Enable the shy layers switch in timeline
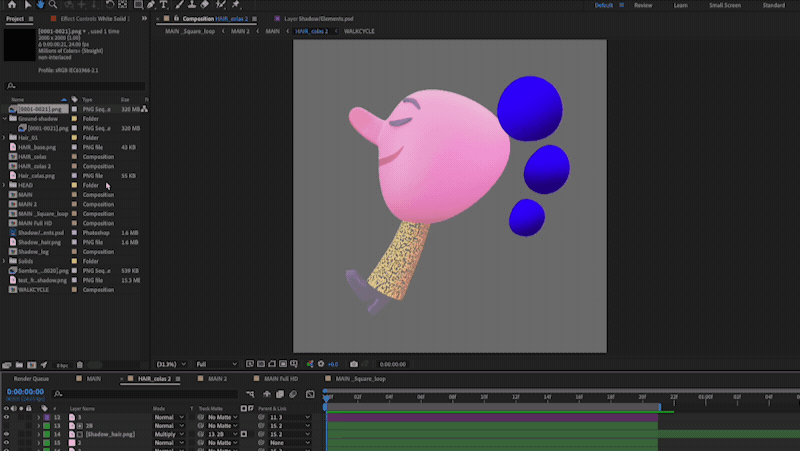This screenshot has width=800, height=451. [x=267, y=394]
